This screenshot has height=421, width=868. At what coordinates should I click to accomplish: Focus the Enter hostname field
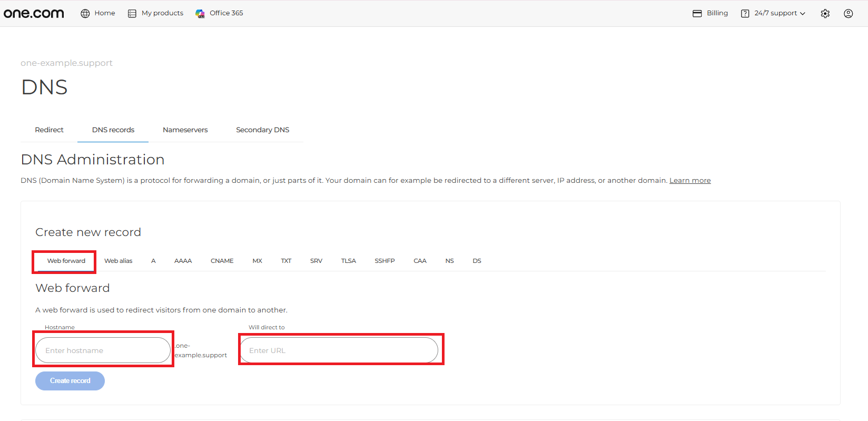103,350
